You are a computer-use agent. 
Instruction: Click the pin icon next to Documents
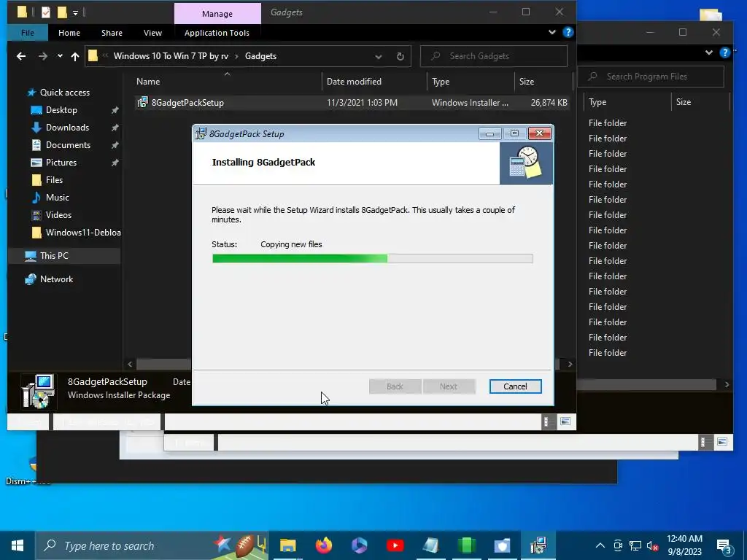[115, 145]
